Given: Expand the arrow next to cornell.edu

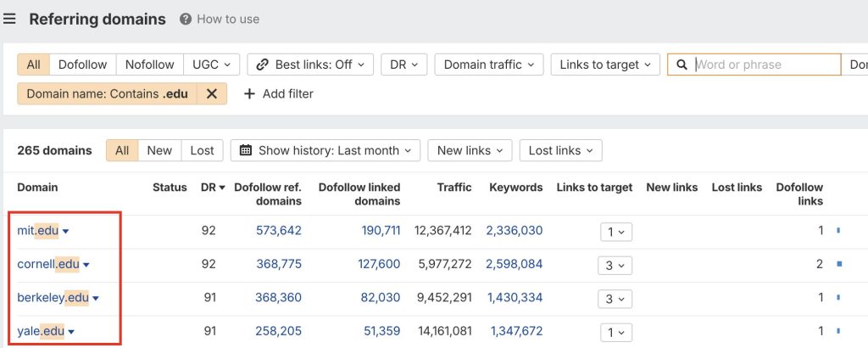Looking at the screenshot, I should click(x=86, y=266).
